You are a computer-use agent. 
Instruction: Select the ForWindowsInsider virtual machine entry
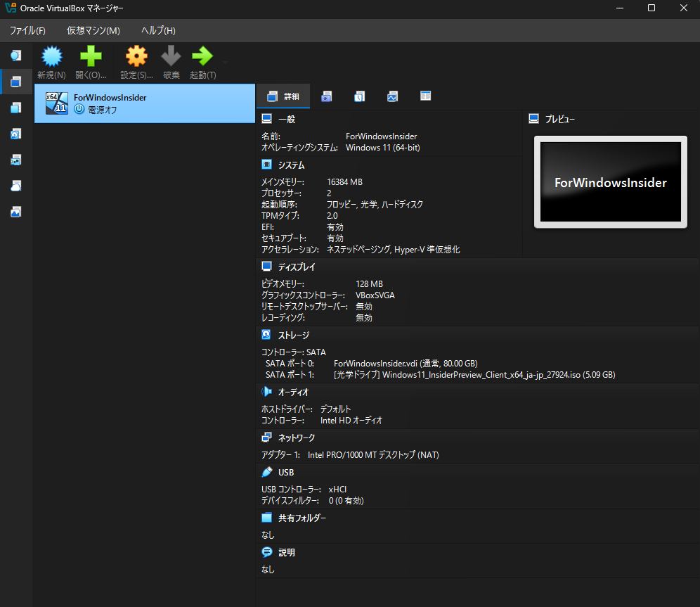pyautogui.click(x=145, y=103)
